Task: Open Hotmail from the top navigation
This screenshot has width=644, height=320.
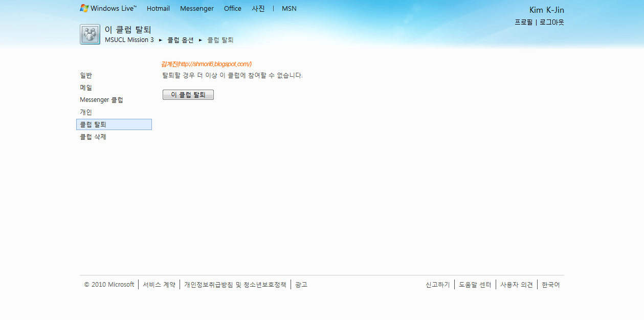Action: point(158,8)
